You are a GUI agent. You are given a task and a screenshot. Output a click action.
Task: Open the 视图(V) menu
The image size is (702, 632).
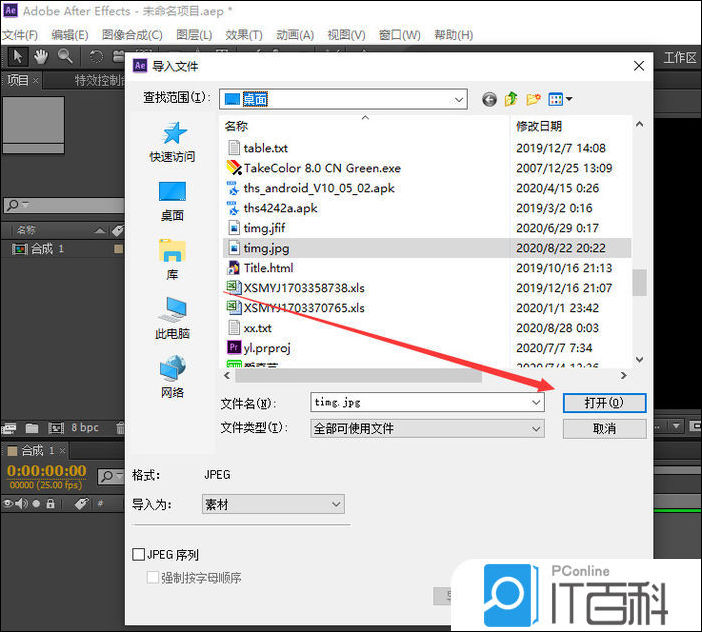coord(346,35)
